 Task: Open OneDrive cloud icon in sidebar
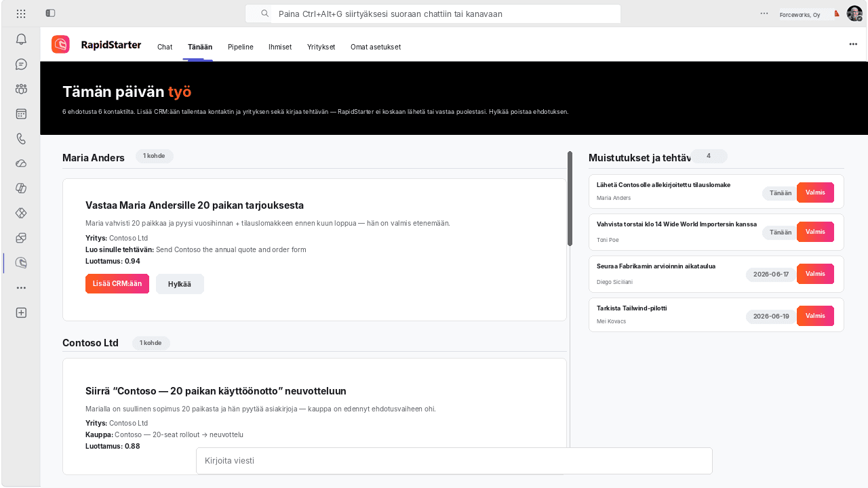tap(21, 163)
